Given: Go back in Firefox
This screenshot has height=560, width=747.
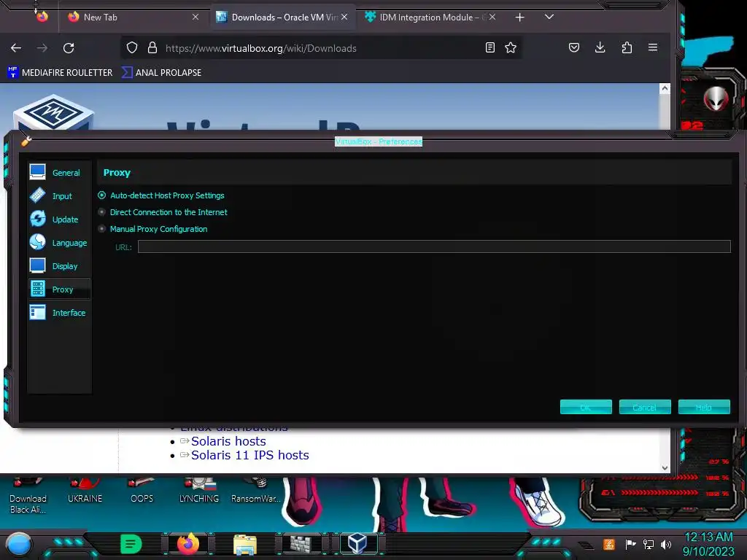Looking at the screenshot, I should click(16, 47).
